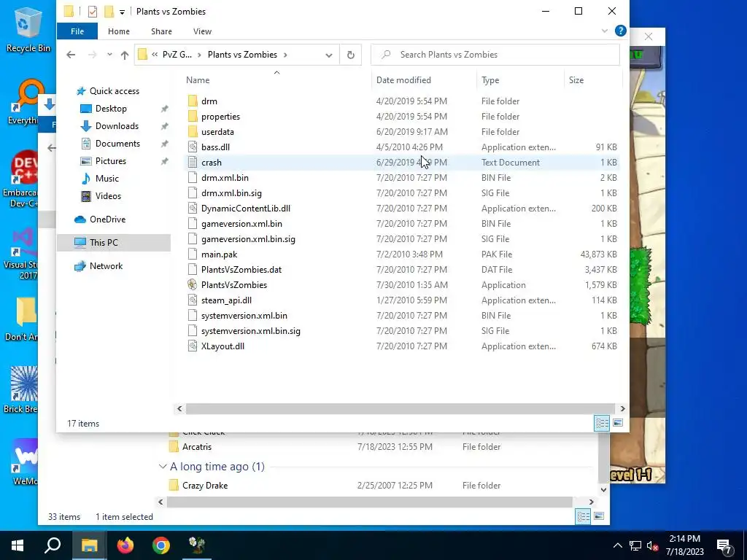
Task: Expand breadcrumb arrow after Plants vs Zombies
Action: 285,55
